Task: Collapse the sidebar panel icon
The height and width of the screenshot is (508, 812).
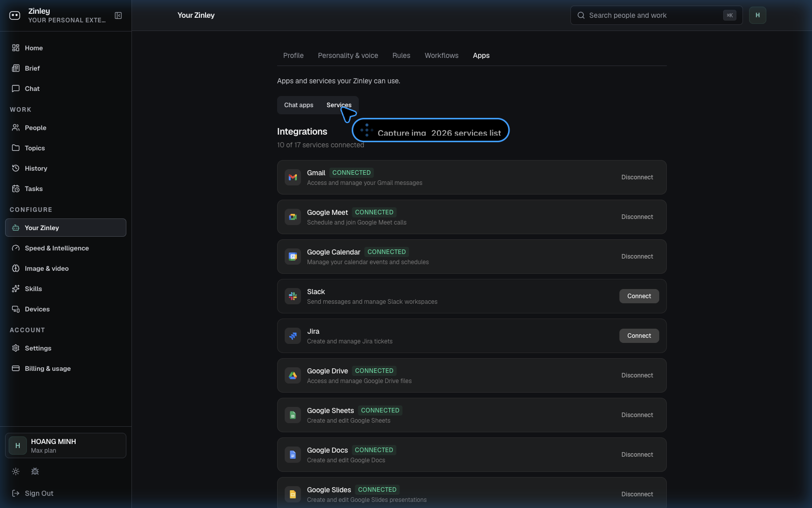Action: click(x=118, y=16)
